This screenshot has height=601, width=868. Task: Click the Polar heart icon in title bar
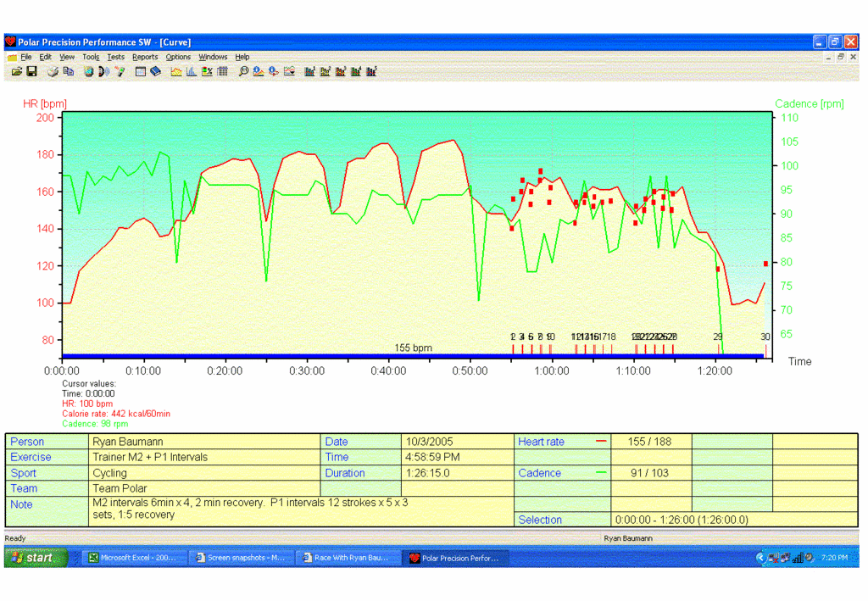click(x=10, y=42)
